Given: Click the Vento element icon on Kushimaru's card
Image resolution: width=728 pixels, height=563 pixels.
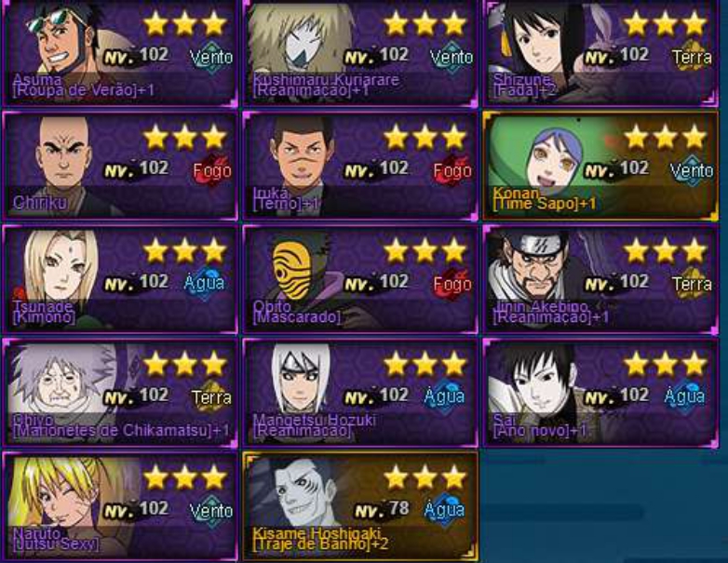Looking at the screenshot, I should click(x=452, y=58).
